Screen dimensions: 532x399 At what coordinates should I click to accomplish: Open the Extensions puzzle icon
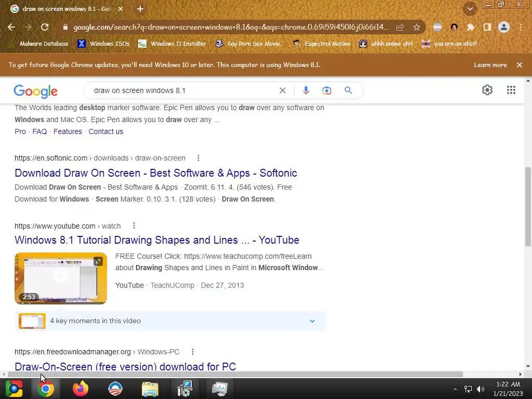point(471,27)
